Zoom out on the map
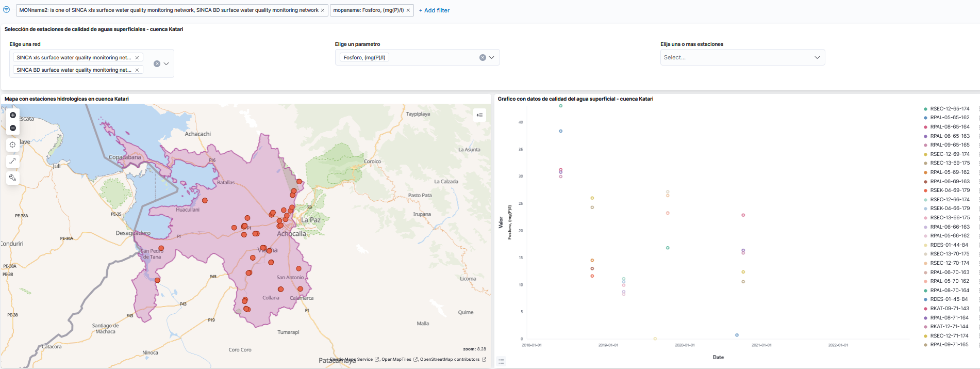This screenshot has width=980, height=369. click(x=13, y=128)
